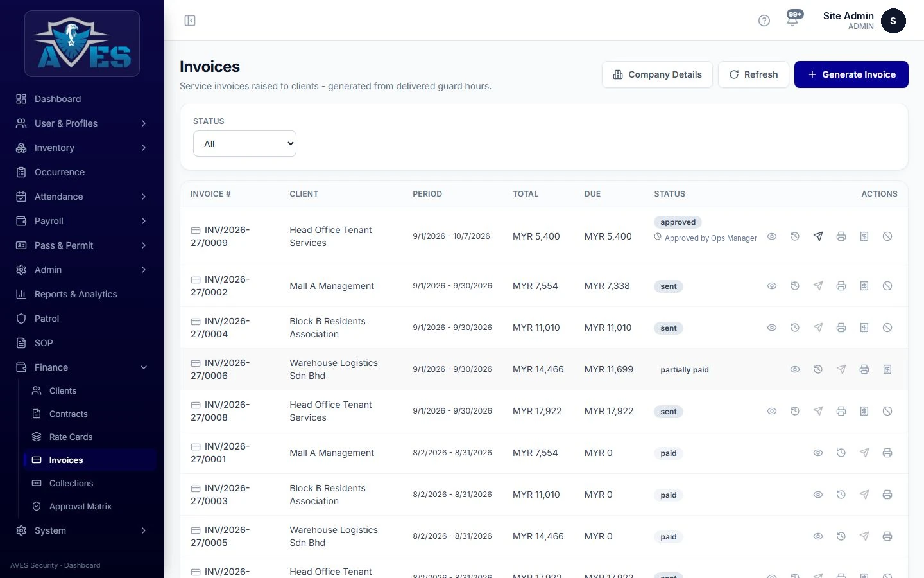View invoice INV/2026-27/0005 eye icon
This screenshot has height=578, width=924.
(818, 536)
